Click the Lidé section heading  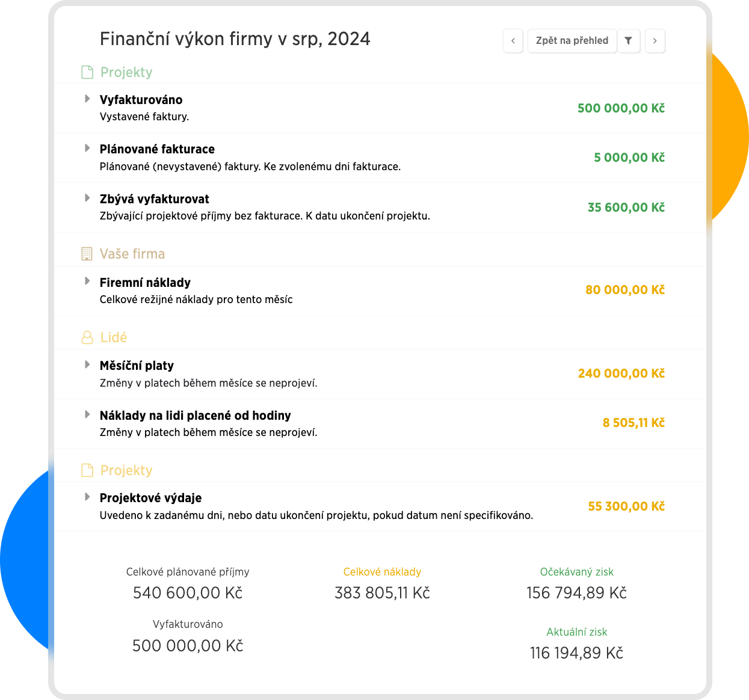click(114, 337)
